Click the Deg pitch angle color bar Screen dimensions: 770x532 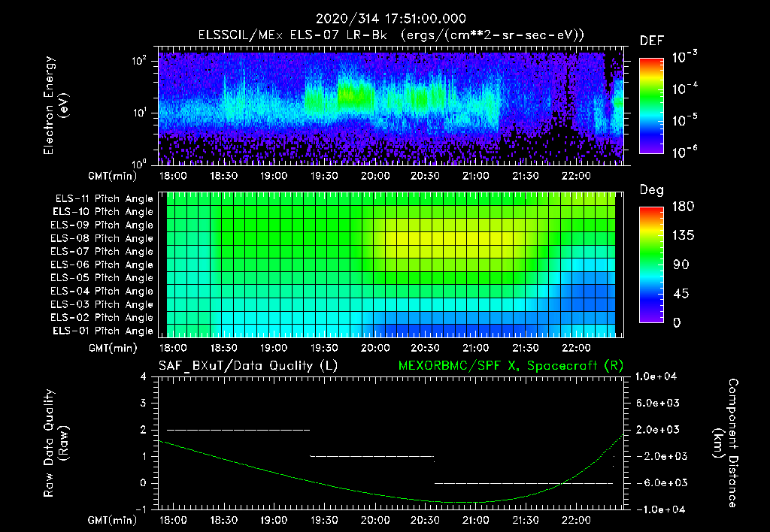click(x=651, y=265)
